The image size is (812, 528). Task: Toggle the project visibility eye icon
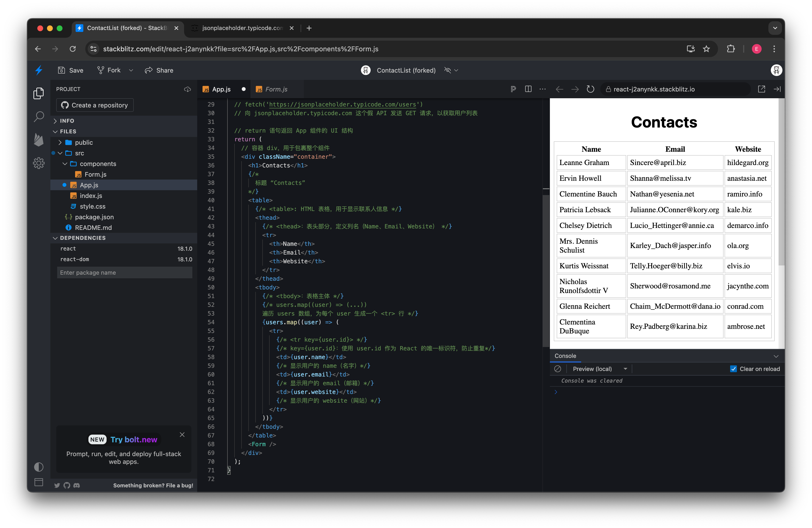[448, 70]
